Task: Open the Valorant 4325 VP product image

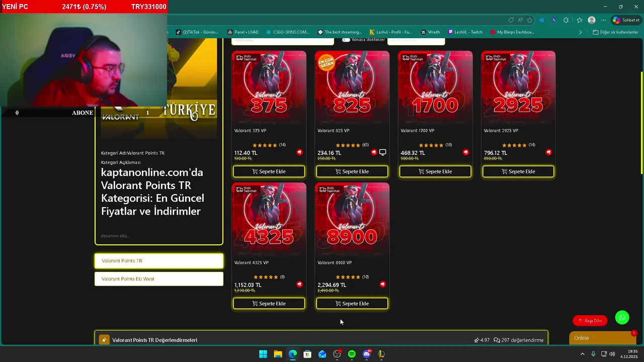Action: click(x=269, y=220)
